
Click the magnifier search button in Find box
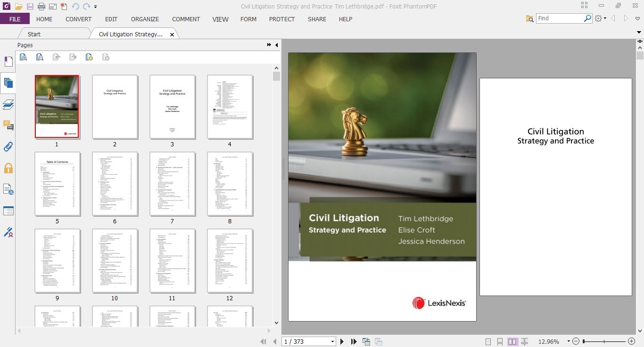pyautogui.click(x=587, y=18)
